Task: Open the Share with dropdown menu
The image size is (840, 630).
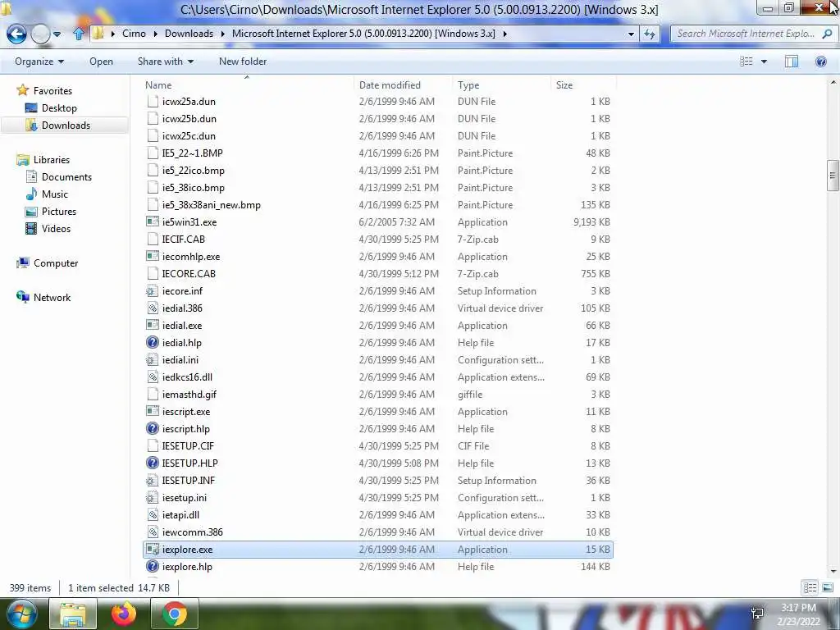Action: coord(166,62)
